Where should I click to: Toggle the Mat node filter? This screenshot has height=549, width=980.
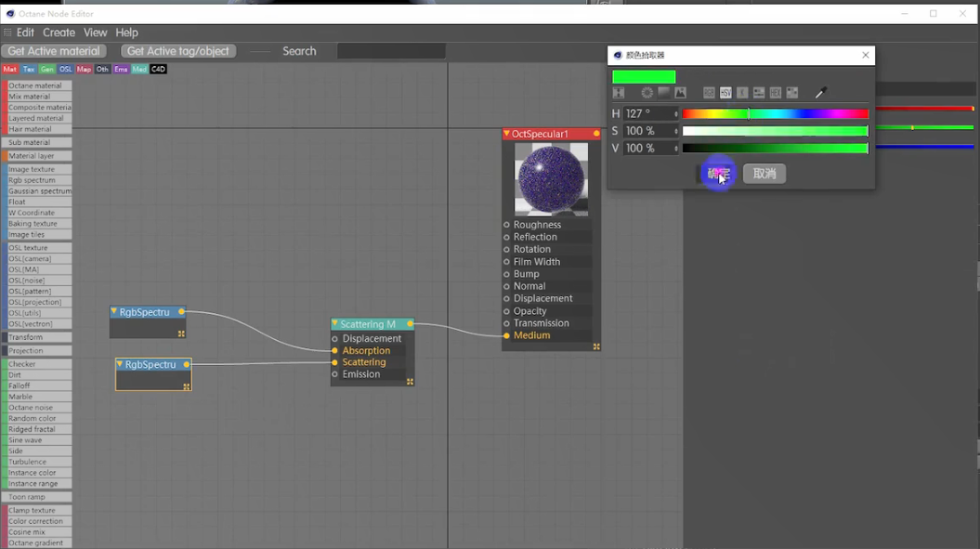click(x=10, y=70)
